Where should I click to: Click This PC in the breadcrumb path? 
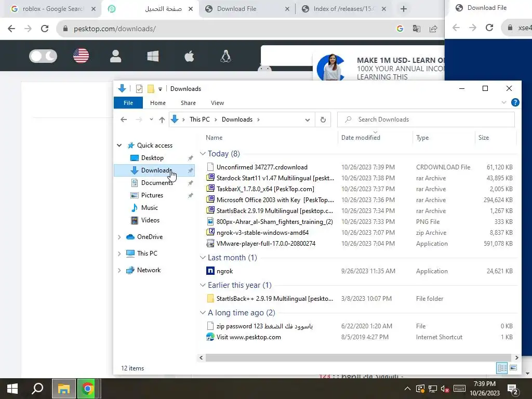pos(199,119)
